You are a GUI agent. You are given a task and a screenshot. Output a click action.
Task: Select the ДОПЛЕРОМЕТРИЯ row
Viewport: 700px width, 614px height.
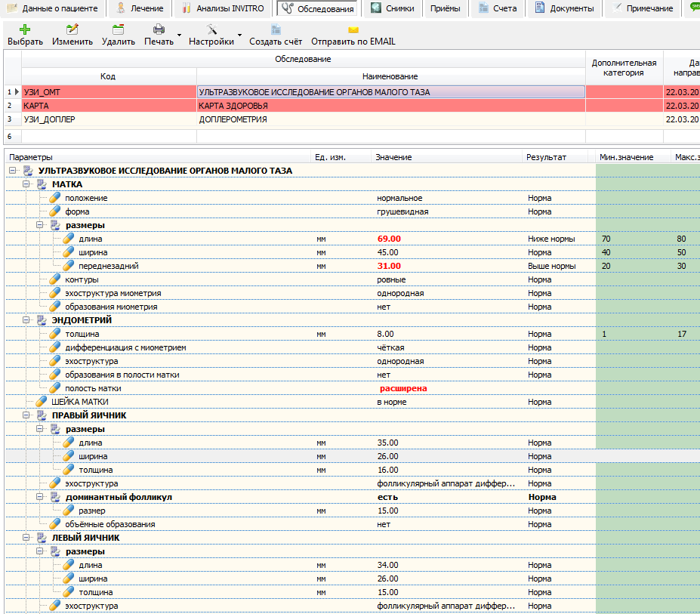352,119
